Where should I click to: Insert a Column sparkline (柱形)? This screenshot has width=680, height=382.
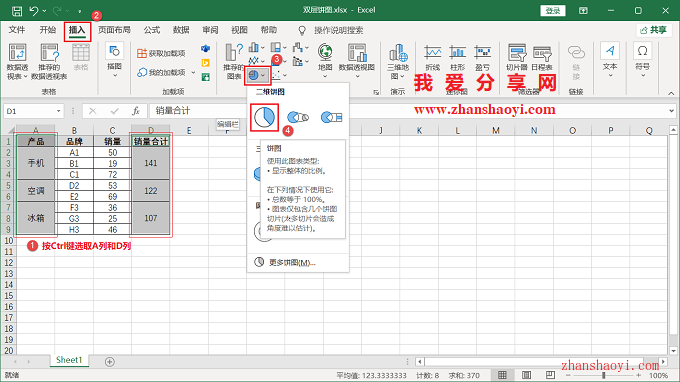pos(458,57)
